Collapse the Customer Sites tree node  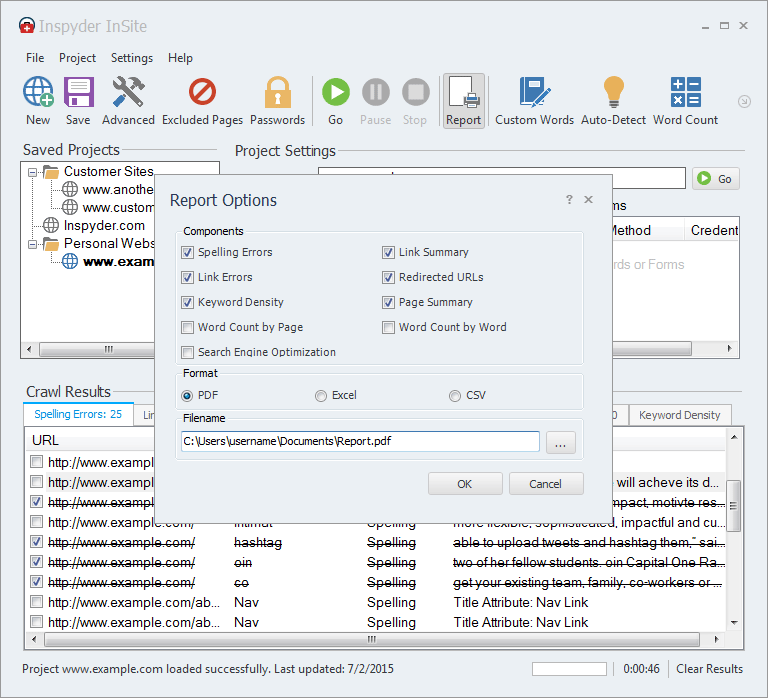tap(32, 172)
